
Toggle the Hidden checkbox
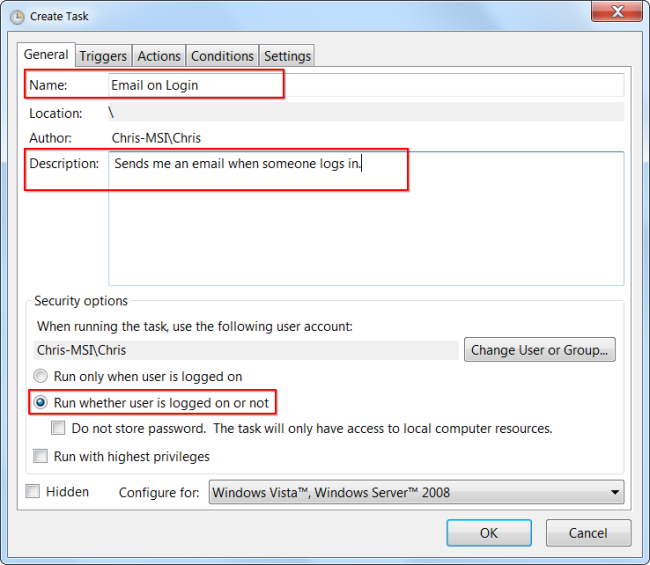pyautogui.click(x=33, y=492)
